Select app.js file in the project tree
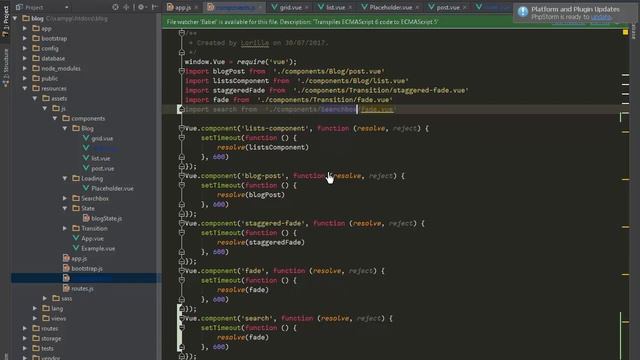Viewport: 640px width, 360px height. [x=79, y=258]
